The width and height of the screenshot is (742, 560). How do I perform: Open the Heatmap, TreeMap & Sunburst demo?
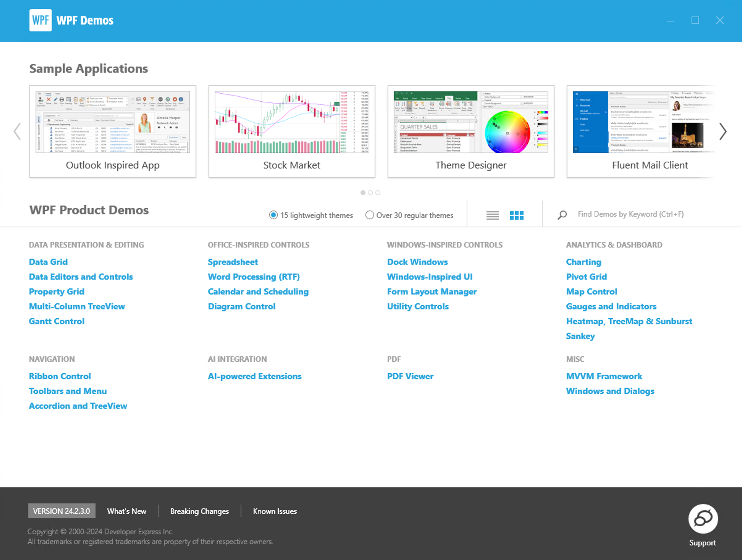point(629,321)
